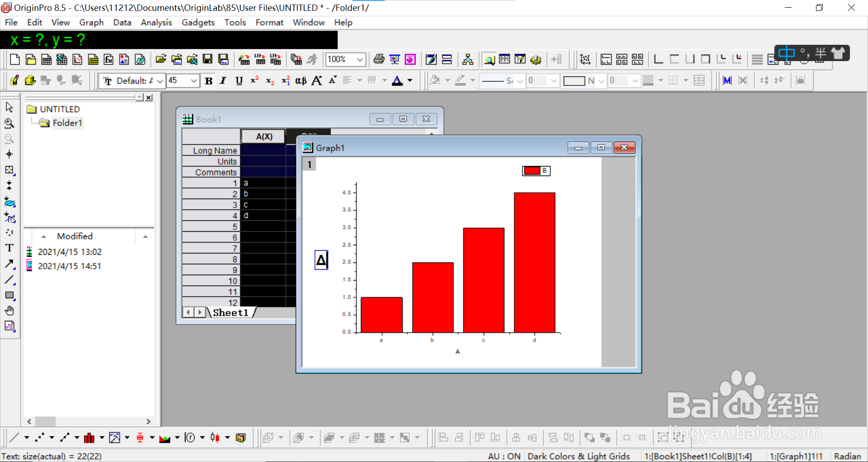Select the Data Reader tool
Screen dimensions: 868x462
[9, 170]
